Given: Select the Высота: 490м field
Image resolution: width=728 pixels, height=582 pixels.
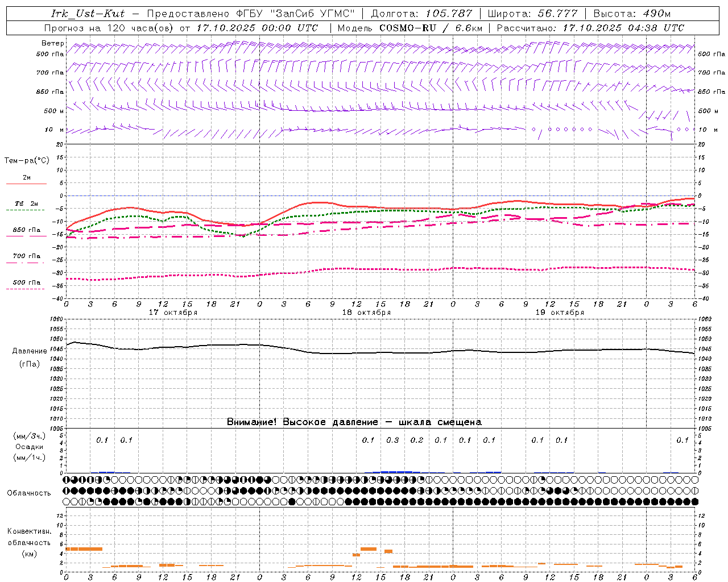Looking at the screenshot, I should point(632,14).
